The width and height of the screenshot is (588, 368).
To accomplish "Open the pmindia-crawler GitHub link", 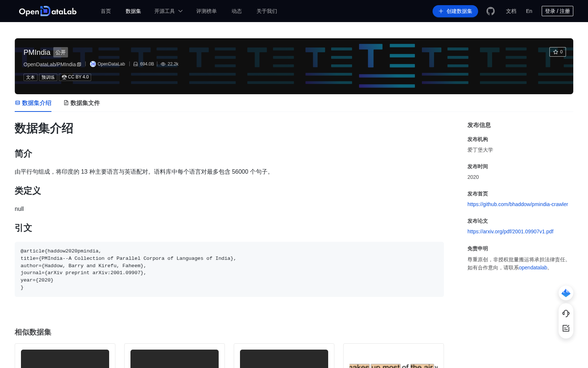I will pos(518,204).
